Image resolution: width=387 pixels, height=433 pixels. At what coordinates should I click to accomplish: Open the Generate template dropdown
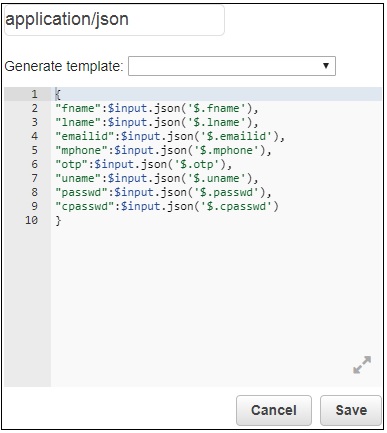[232, 66]
